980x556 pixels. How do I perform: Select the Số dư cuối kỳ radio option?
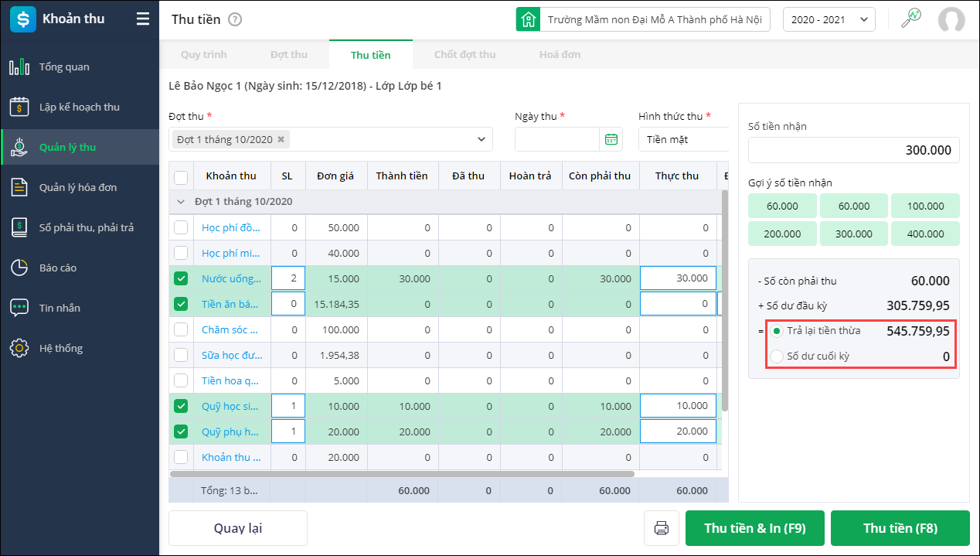[777, 356]
